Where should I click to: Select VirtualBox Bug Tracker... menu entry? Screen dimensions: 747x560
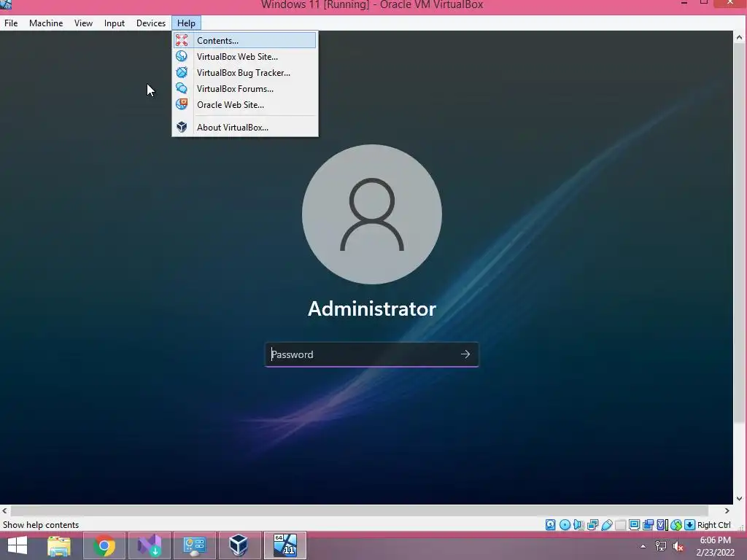click(x=245, y=73)
